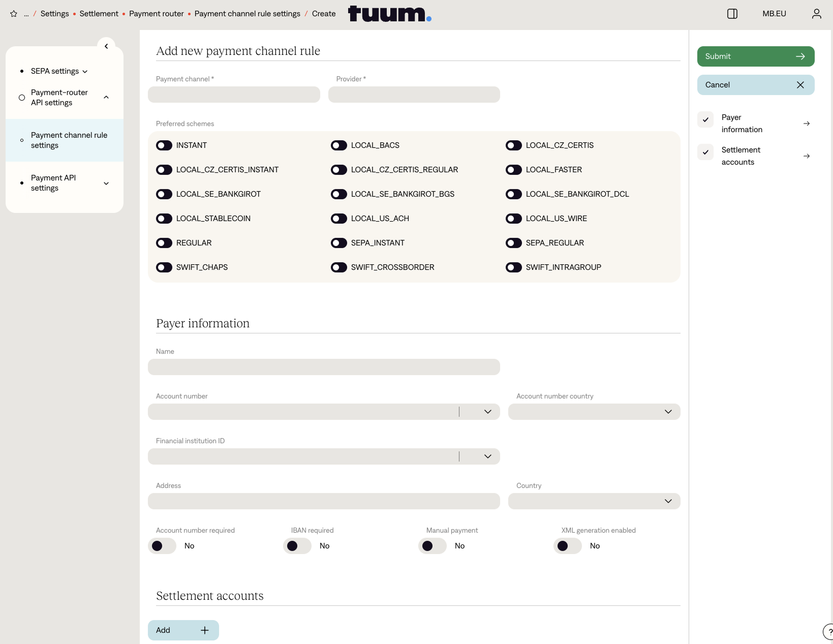This screenshot has width=833, height=644.
Task: Click the tuum logo
Action: tap(389, 14)
